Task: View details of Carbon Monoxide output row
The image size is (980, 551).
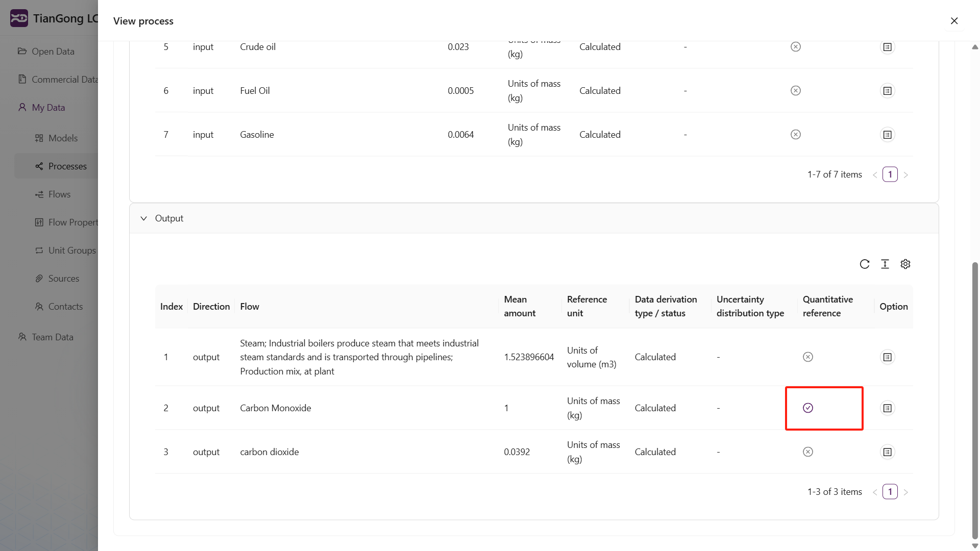Action: pos(887,408)
